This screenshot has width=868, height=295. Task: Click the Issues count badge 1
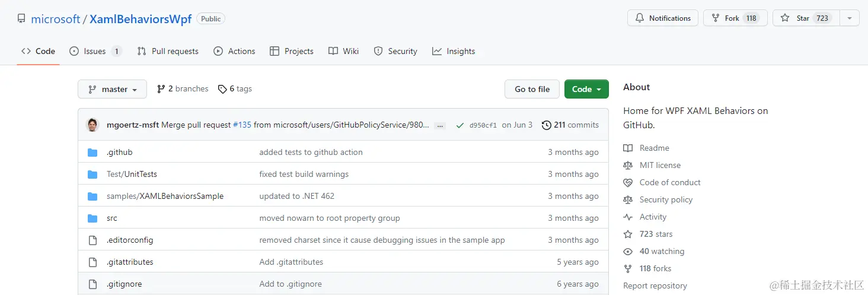click(116, 51)
